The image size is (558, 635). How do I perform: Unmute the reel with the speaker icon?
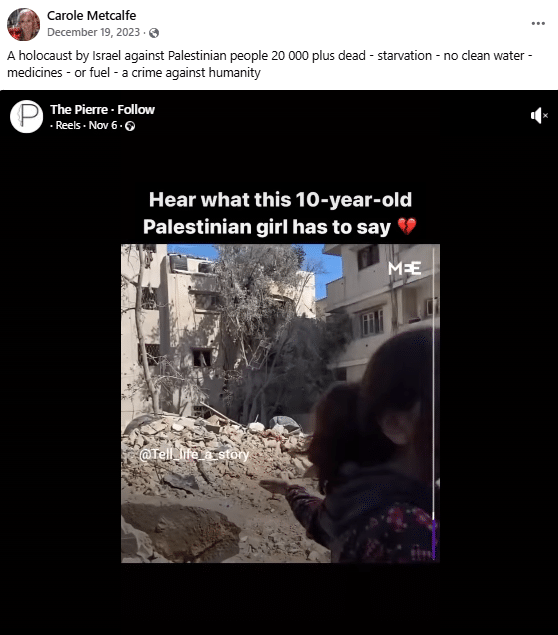pos(539,116)
